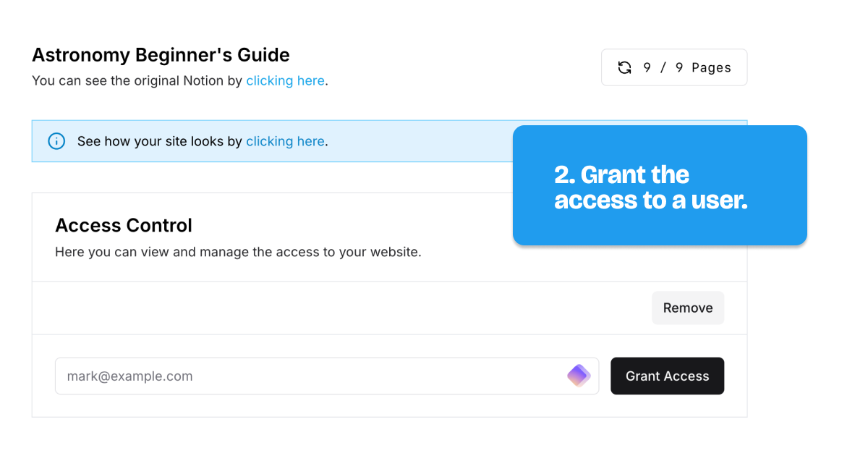
Task: Click the empty user row left of Remove
Action: [x=341, y=308]
